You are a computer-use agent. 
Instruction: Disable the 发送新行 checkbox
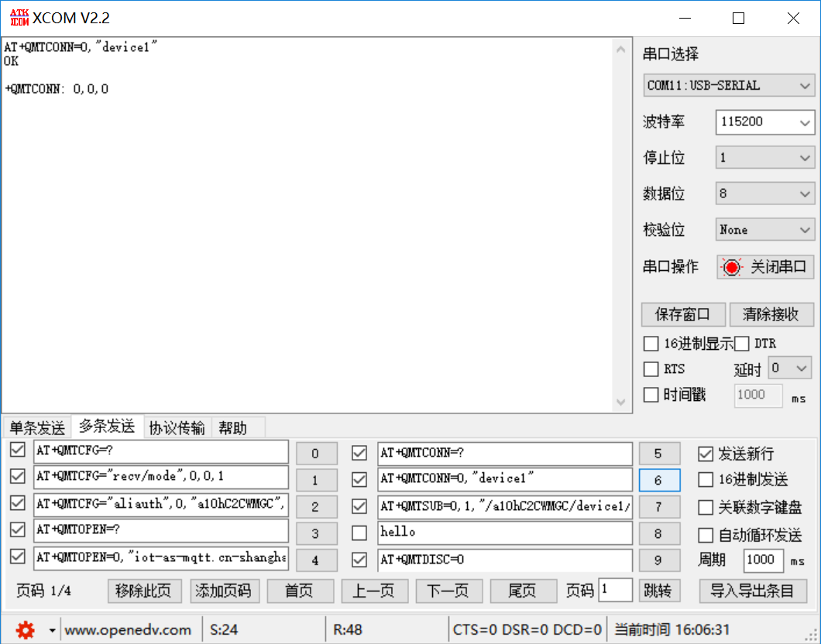[706, 454]
